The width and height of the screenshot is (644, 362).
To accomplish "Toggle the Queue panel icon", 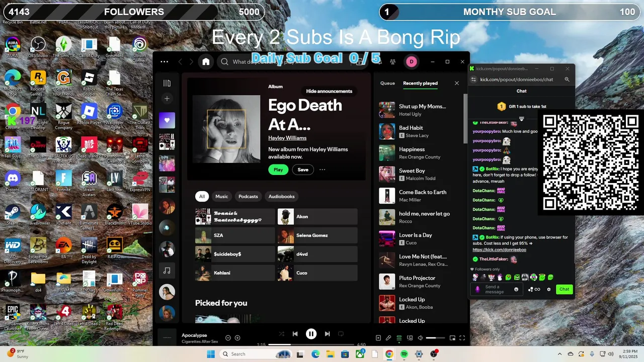I will tap(399, 338).
